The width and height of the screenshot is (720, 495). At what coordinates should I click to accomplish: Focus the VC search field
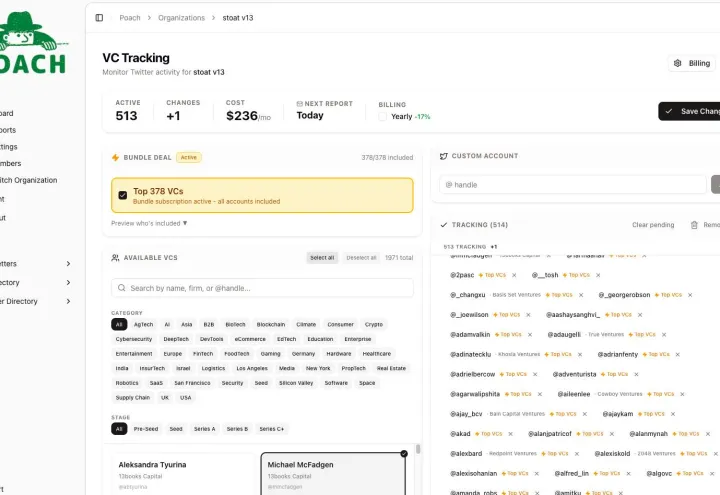pos(262,288)
